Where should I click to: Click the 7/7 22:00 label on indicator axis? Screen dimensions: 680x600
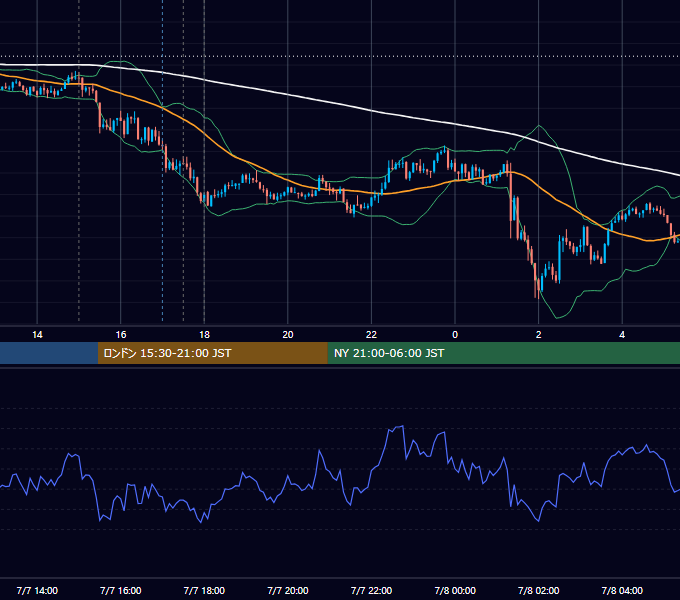[x=371, y=590]
